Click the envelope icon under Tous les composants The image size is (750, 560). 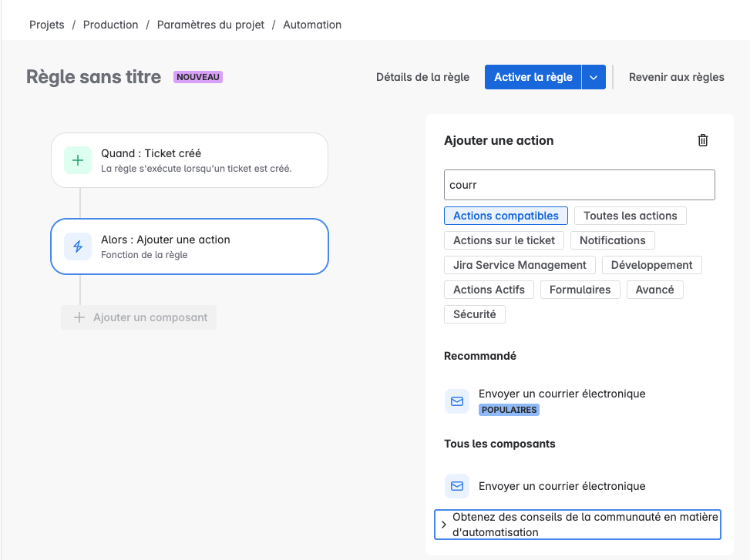pos(456,486)
